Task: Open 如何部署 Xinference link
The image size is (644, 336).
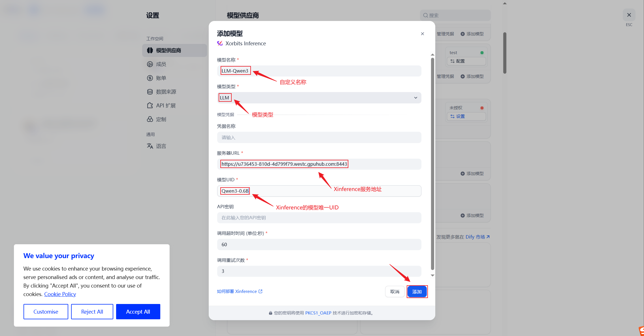Action: pyautogui.click(x=240, y=291)
